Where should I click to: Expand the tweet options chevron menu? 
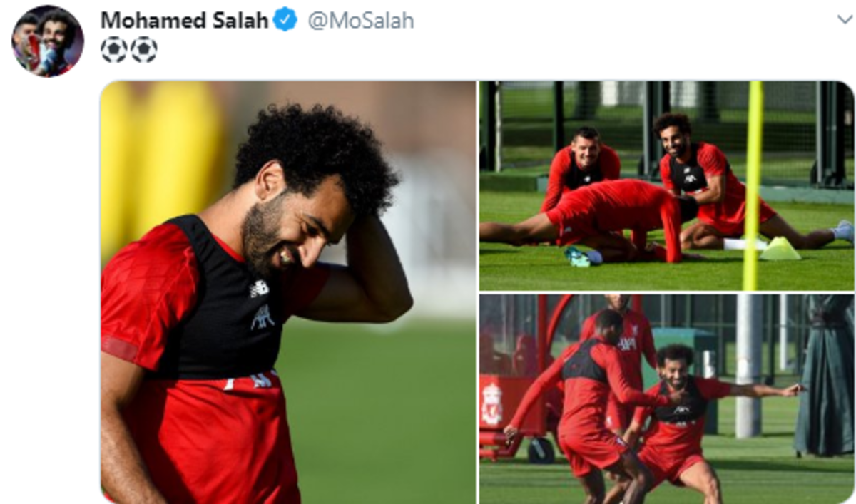845,19
